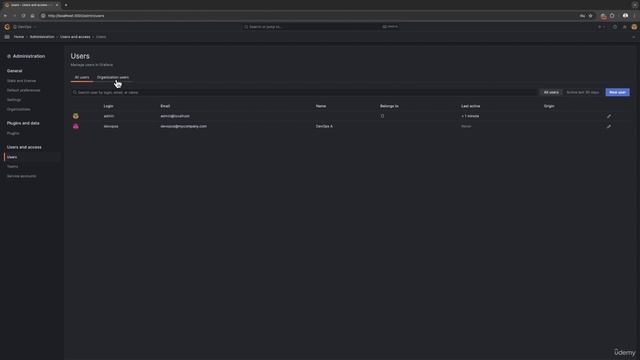Image resolution: width=640 pixels, height=360 pixels.
Task: Click the admin login cell
Action: pyautogui.click(x=109, y=116)
